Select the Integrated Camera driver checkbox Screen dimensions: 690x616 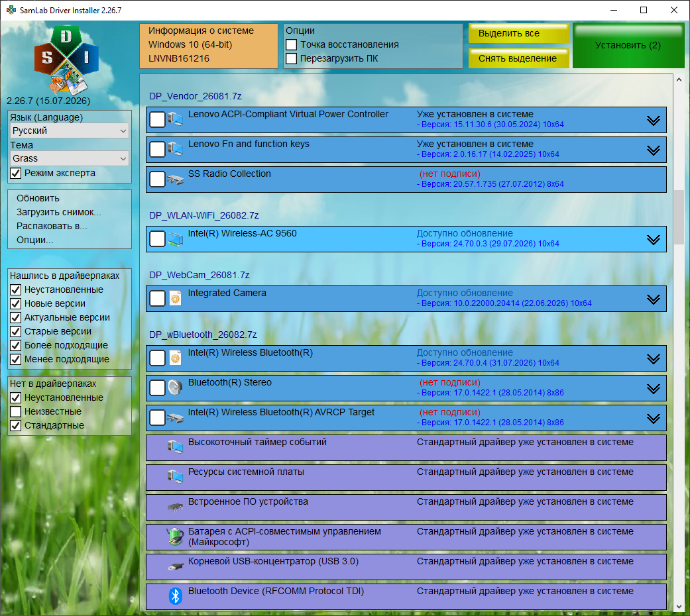point(158,298)
